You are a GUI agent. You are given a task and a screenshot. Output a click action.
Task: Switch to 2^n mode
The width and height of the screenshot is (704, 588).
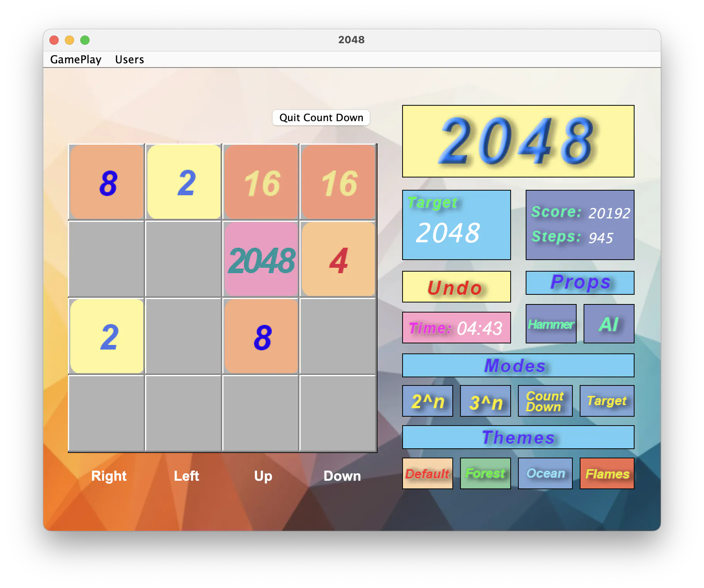pos(427,401)
